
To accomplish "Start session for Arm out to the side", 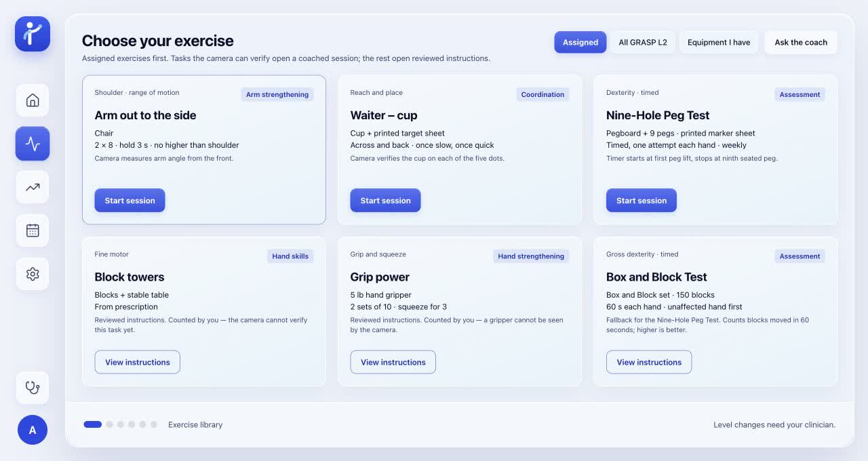I will pos(130,201).
